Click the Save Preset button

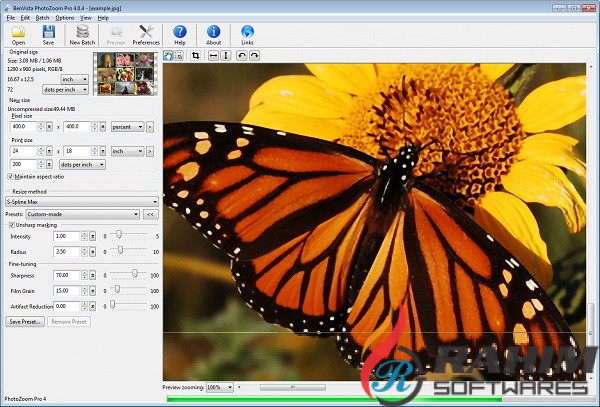(x=26, y=321)
